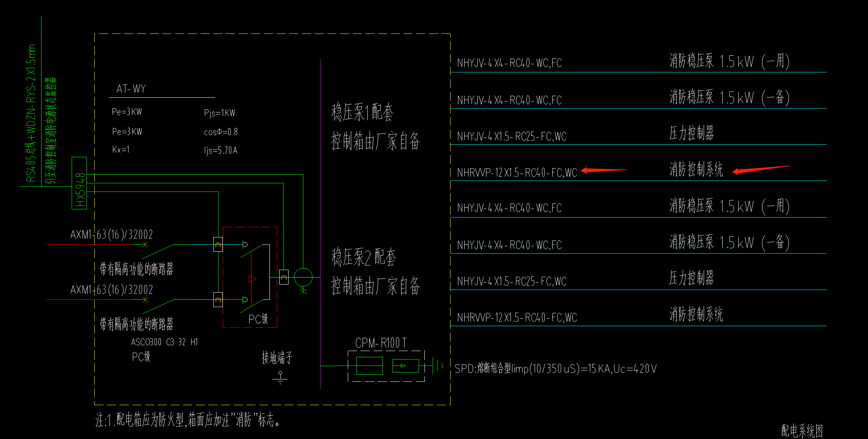The height and width of the screenshot is (439, 868).
Task: Click the CPM-R100T device label
Action: coord(381,343)
